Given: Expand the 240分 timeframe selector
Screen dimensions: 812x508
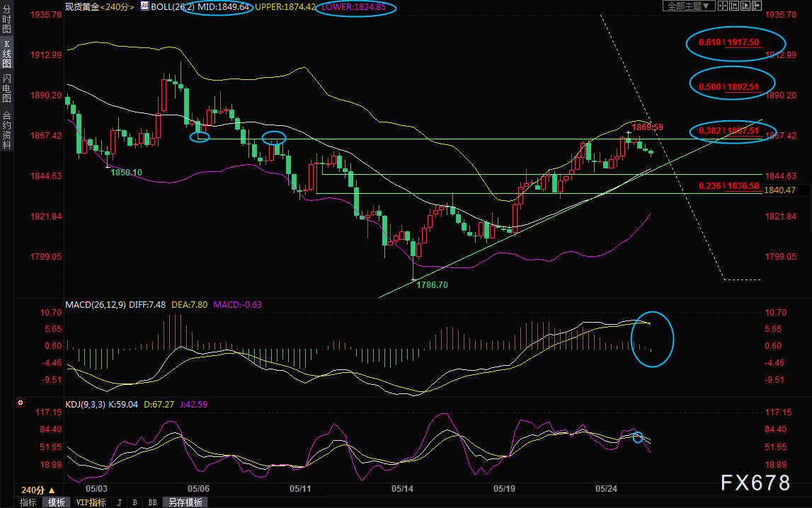Looking at the screenshot, I should click(38, 490).
